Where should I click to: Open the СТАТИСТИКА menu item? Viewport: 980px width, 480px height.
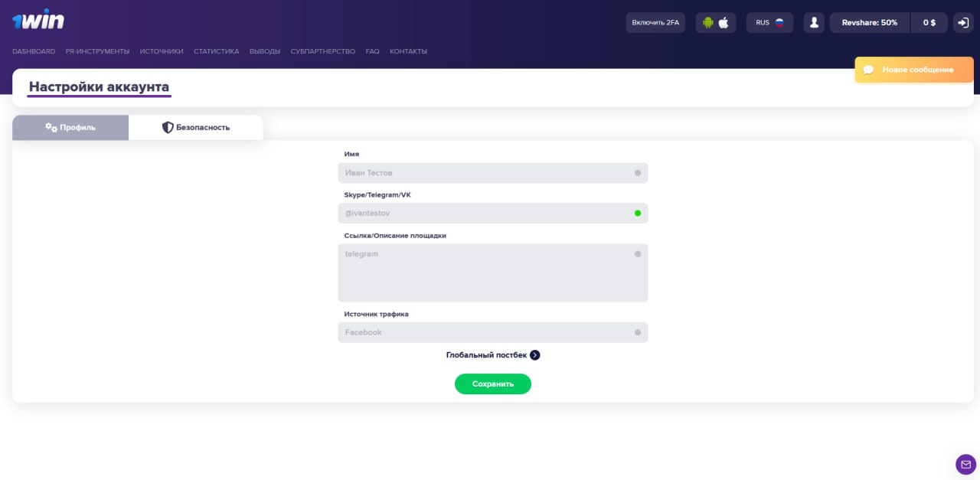pos(216,52)
